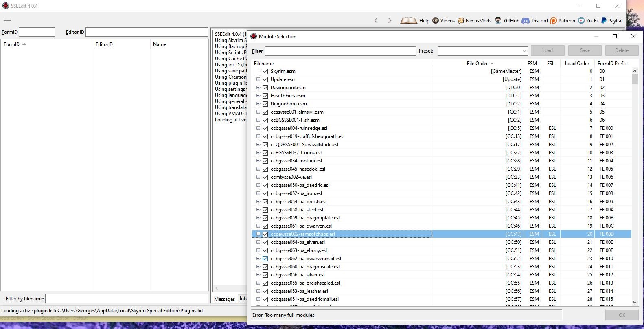Toggle the Dragonborn.esm checkbox
The image size is (644, 329).
[265, 104]
